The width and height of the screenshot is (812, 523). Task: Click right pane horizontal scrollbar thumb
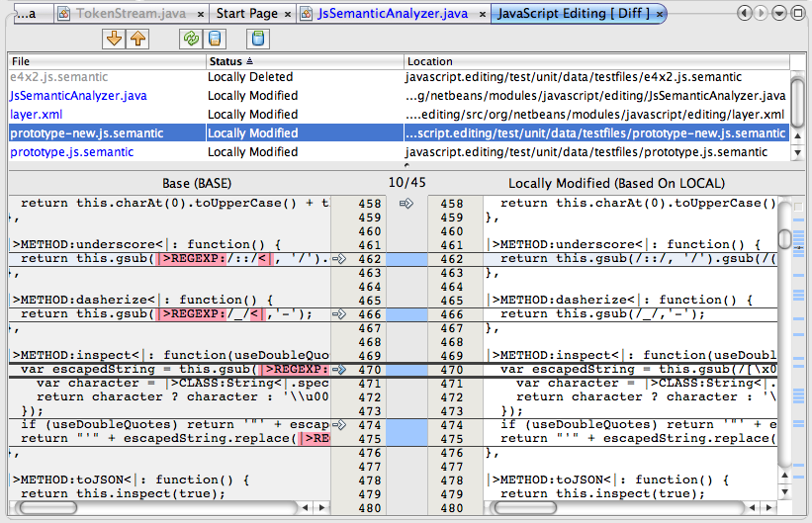click(525, 508)
